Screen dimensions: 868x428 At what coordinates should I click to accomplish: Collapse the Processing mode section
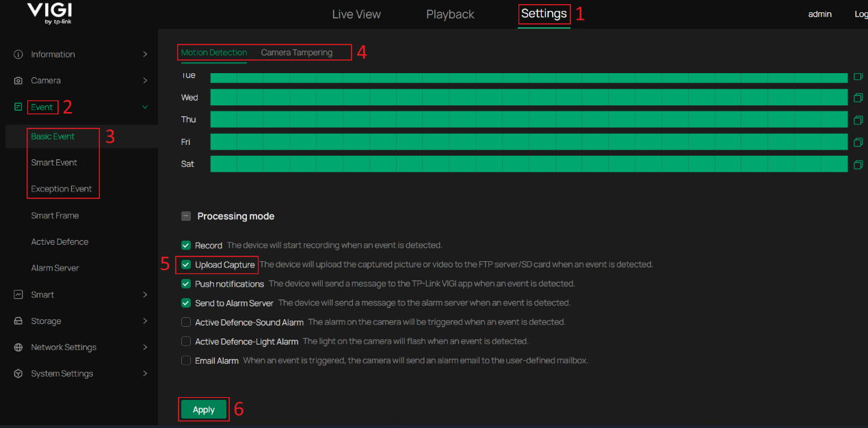185,216
